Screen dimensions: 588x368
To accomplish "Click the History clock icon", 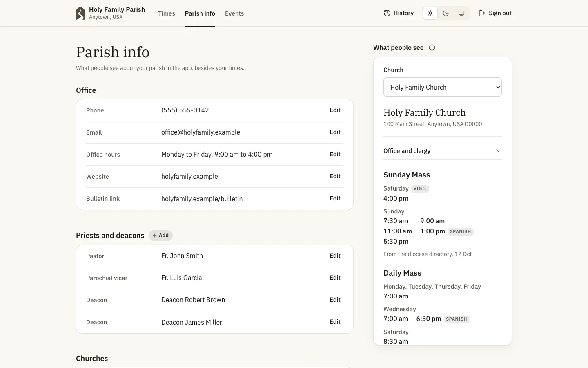I will coord(387,13).
